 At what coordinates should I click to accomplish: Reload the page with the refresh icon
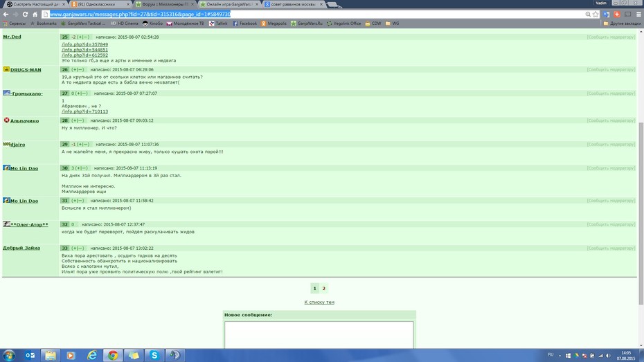pos(25,15)
